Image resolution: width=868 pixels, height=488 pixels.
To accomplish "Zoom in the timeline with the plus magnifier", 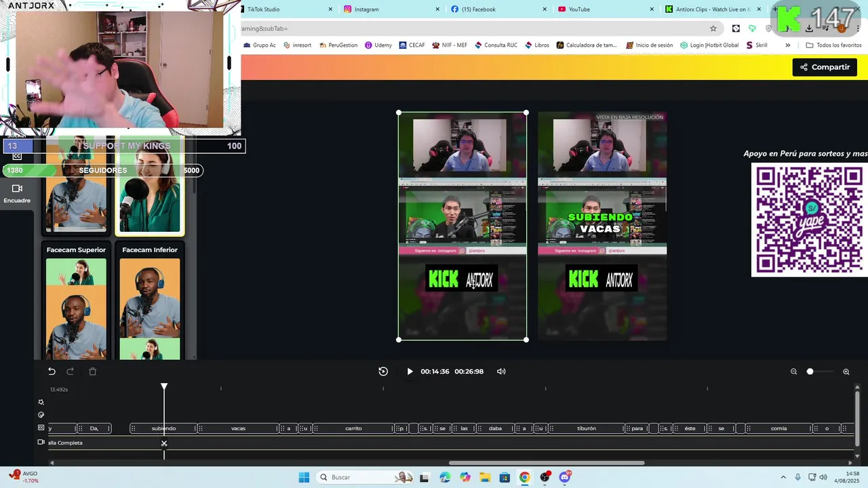I will coord(846,371).
